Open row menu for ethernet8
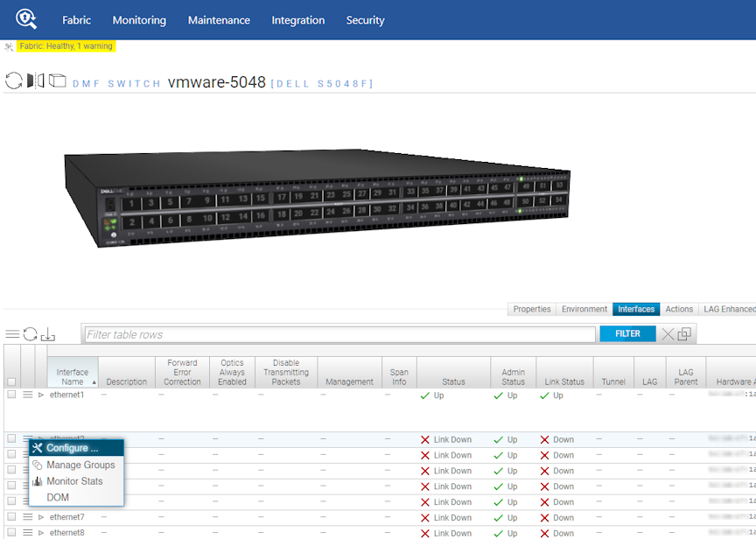Image resolution: width=756 pixels, height=539 pixels. [28, 532]
